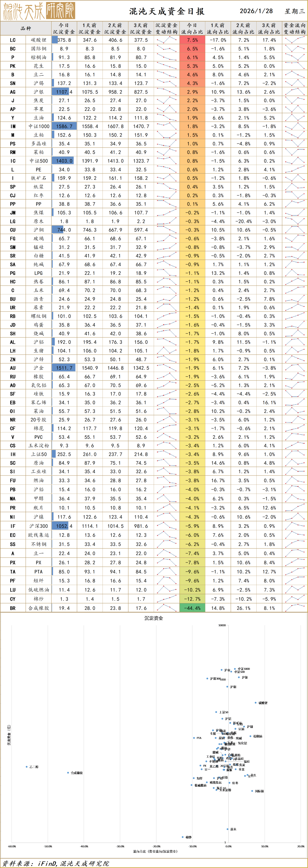Click the yellow -12.7% cell for 棉纱
Screen dimensions: 308x868
tap(192, 599)
